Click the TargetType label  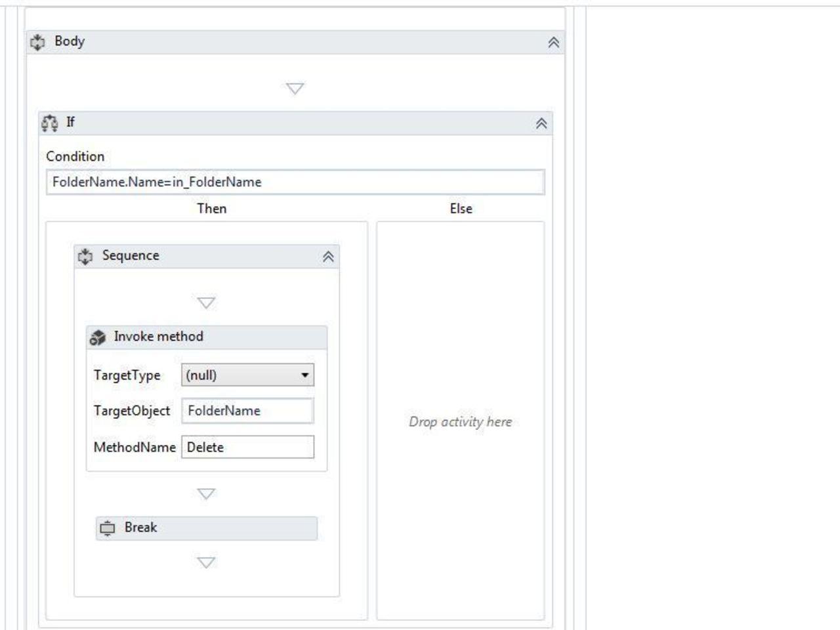click(x=127, y=375)
